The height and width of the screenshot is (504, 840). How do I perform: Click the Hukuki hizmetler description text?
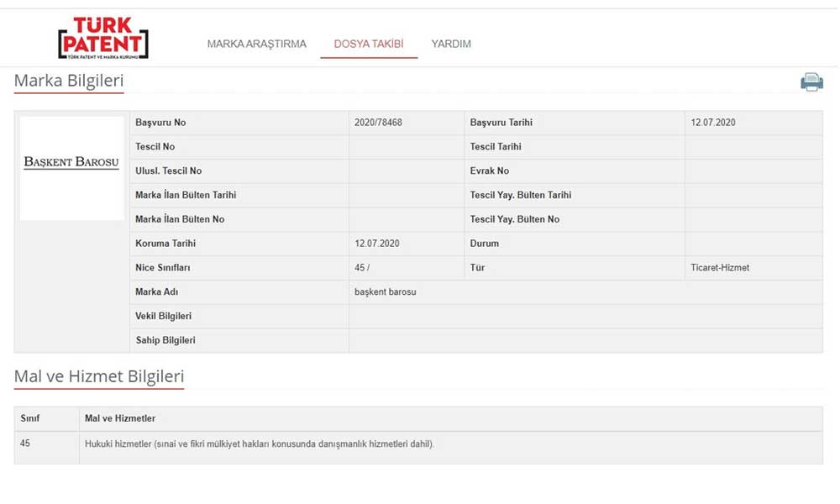(260, 444)
